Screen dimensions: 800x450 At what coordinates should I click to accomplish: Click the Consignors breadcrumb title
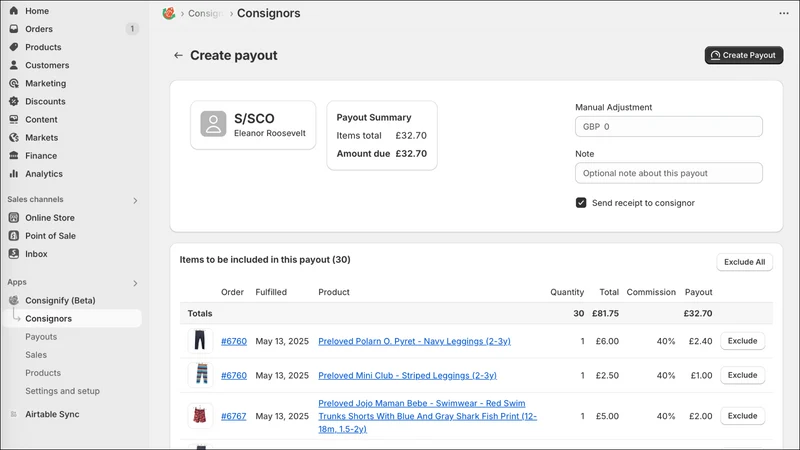[268, 13]
